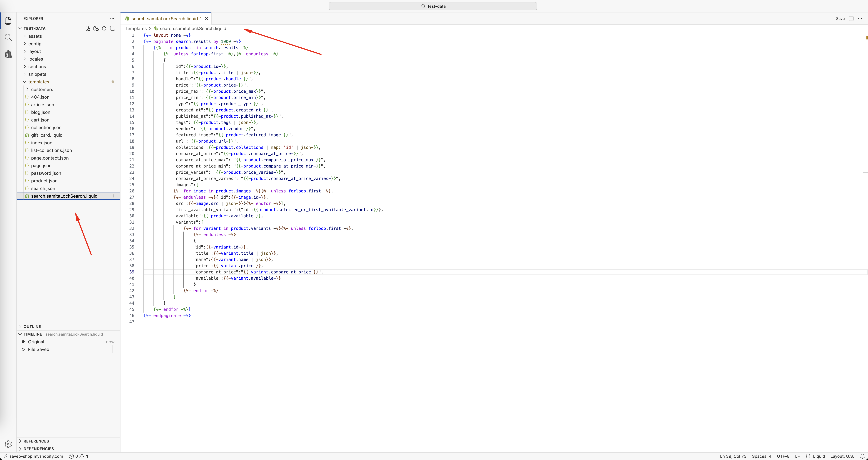Open editor more actions ellipsis menu
Screen dimensions: 868x460
point(860,19)
